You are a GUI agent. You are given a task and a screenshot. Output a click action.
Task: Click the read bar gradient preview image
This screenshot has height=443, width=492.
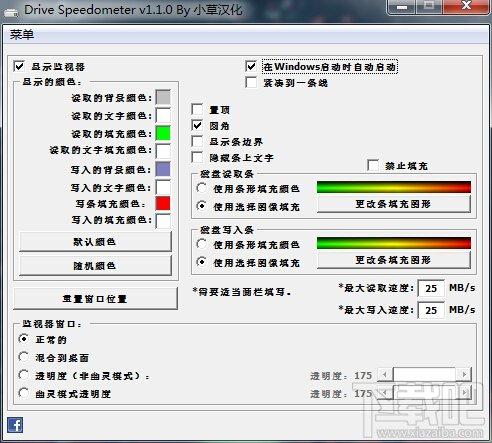[x=394, y=187]
